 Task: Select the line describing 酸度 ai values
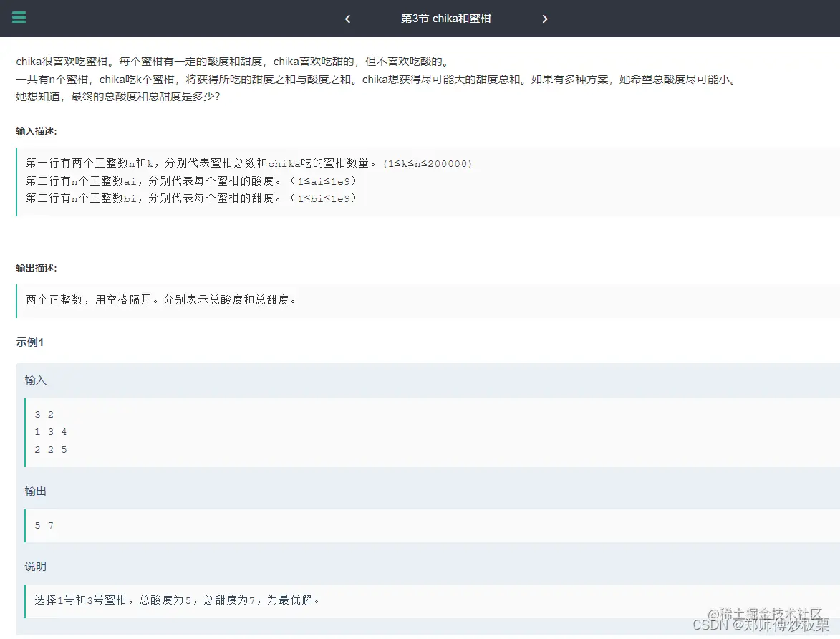tap(191, 181)
